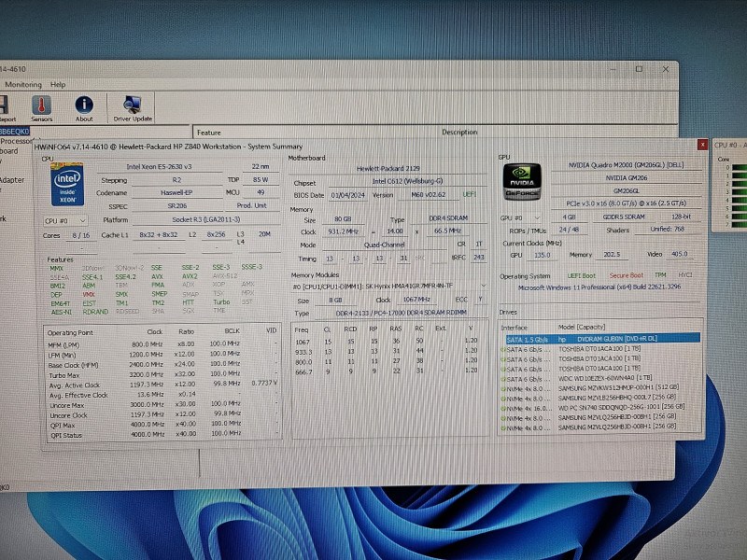Click the Core 6 usage bar
This screenshot has height=560, width=747.
pos(739,217)
